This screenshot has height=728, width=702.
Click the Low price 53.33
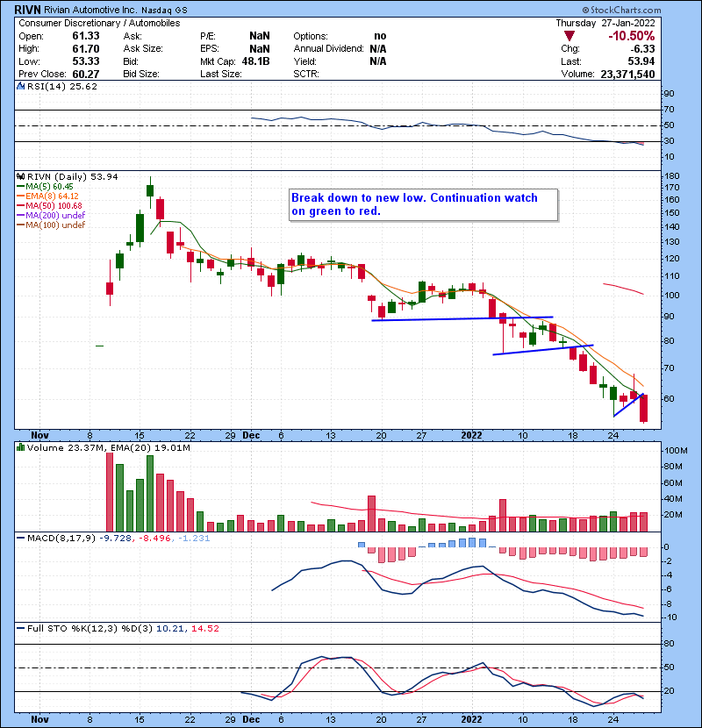85,61
